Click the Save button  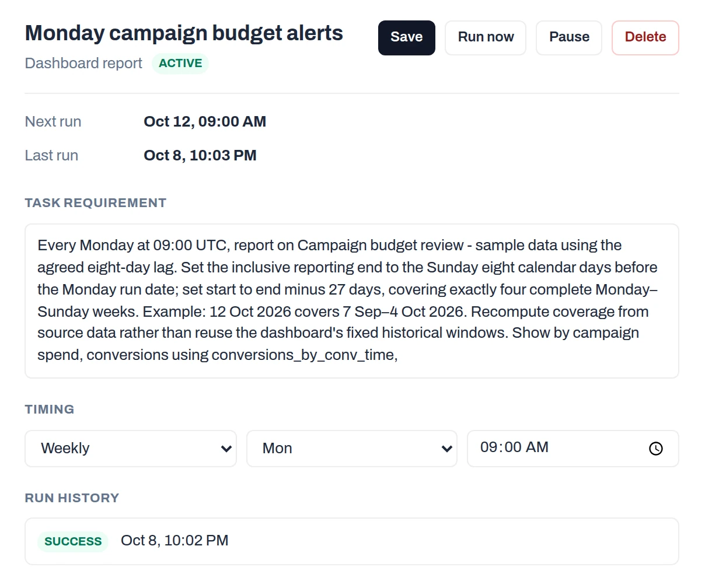[x=406, y=38]
